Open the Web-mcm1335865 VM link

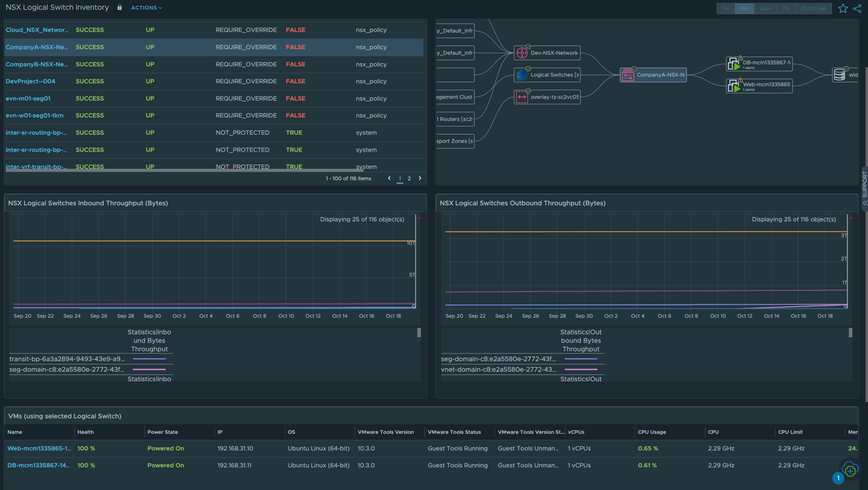pyautogui.click(x=39, y=448)
